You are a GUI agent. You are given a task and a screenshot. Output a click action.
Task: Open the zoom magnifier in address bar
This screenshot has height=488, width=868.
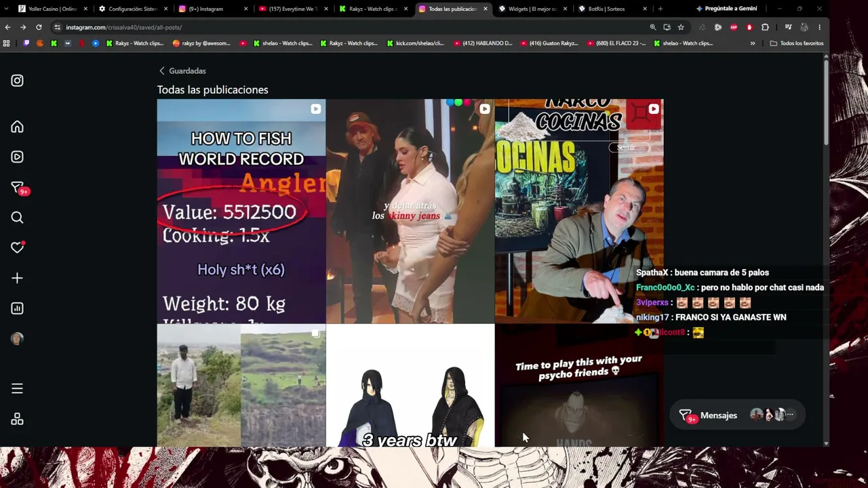tap(653, 27)
